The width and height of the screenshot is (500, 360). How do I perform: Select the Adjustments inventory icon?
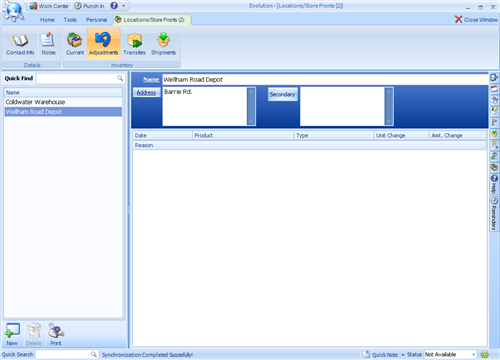pos(103,44)
